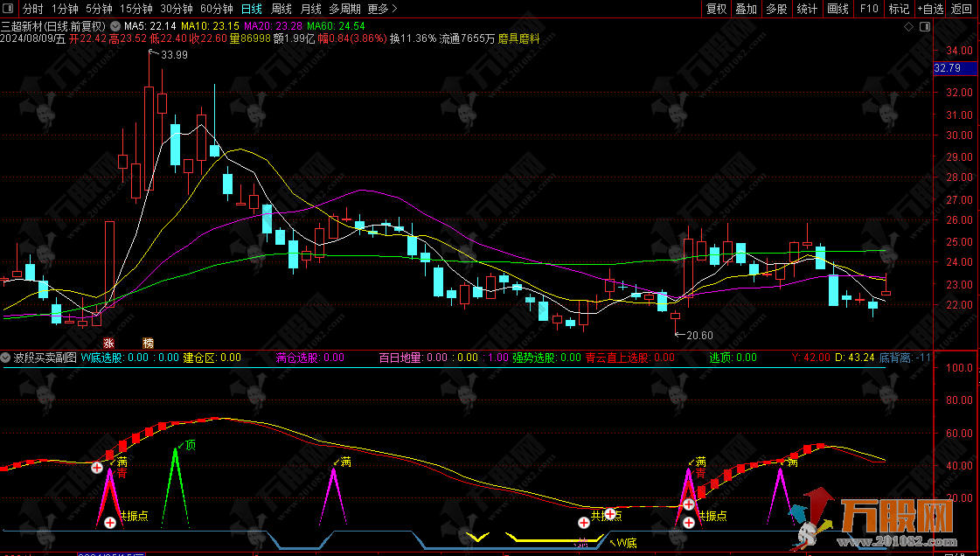Open the 更多 periods menu
The height and width of the screenshot is (556, 980).
(382, 9)
